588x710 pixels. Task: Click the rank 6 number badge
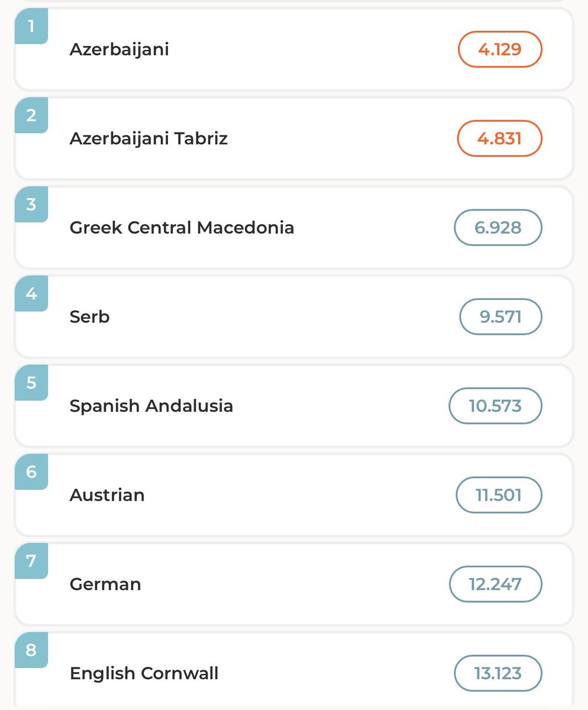click(31, 472)
